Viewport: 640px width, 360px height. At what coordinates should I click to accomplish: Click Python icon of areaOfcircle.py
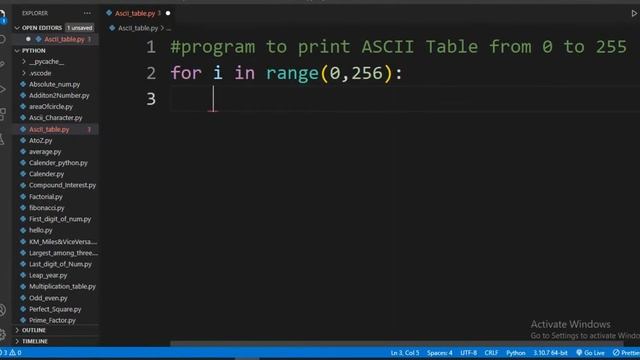click(x=23, y=107)
